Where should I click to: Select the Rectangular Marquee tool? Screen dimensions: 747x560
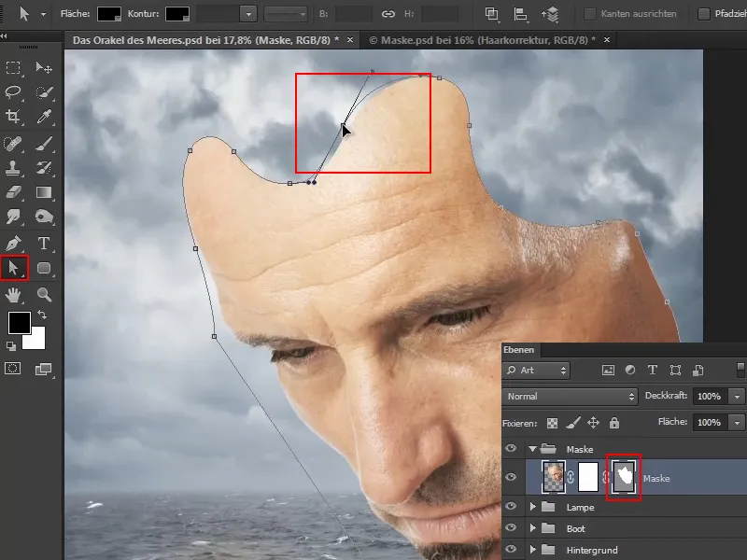pyautogui.click(x=13, y=67)
